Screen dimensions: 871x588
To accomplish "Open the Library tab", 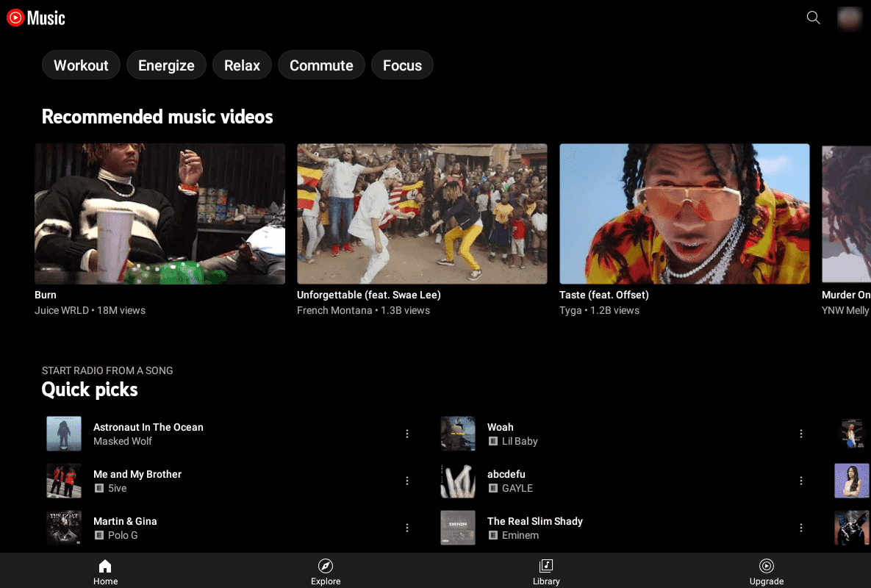I will pyautogui.click(x=546, y=572).
